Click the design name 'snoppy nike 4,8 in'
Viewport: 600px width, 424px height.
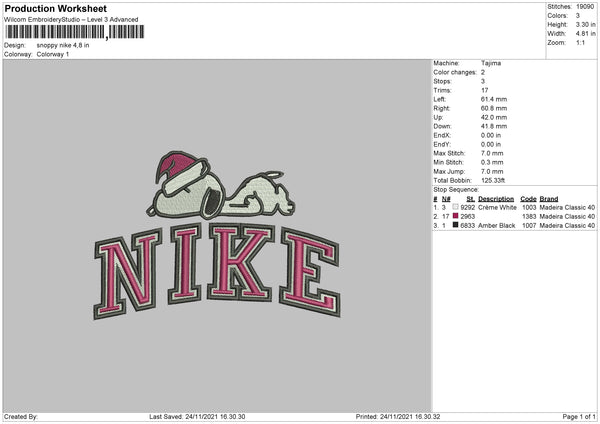click(x=63, y=45)
